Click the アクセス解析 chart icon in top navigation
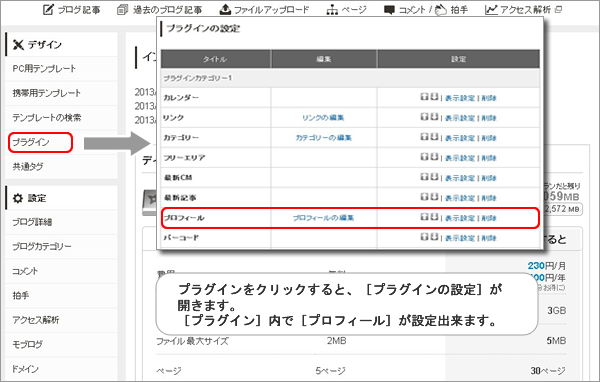The width and height of the screenshot is (600, 382). pos(491,10)
